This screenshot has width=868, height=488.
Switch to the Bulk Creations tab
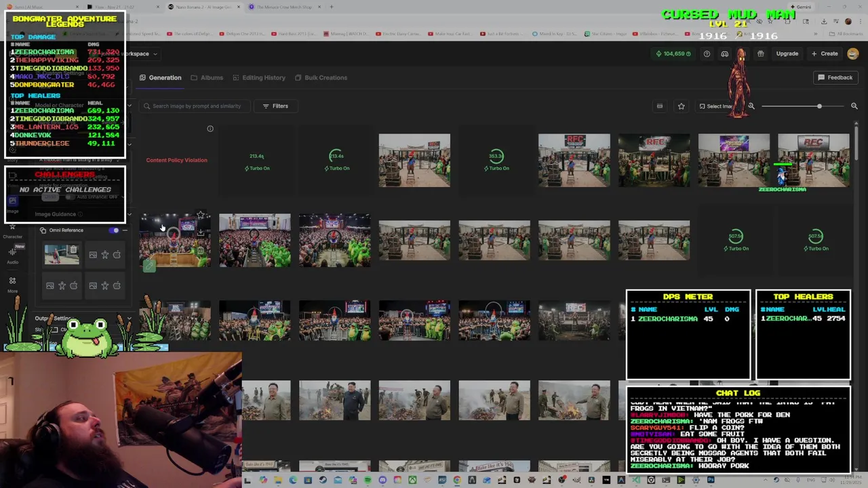[x=321, y=77]
